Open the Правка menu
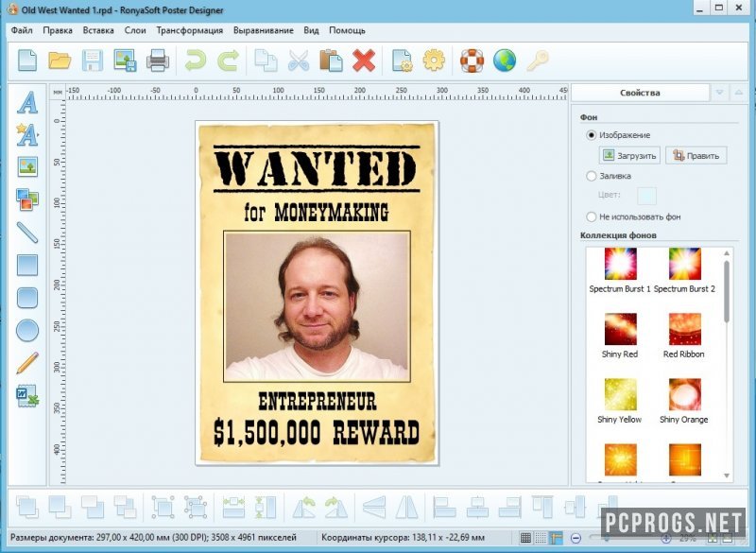This screenshot has height=553, width=756. (58, 30)
